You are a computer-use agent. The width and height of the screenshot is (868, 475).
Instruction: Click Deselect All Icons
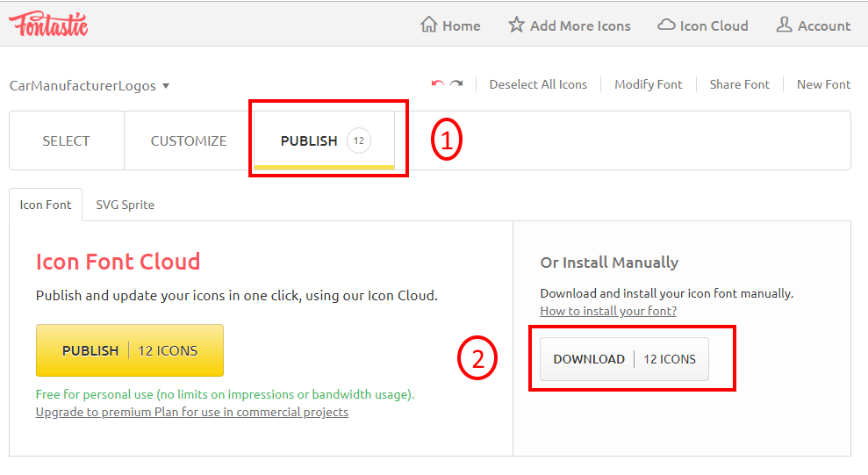pyautogui.click(x=538, y=84)
